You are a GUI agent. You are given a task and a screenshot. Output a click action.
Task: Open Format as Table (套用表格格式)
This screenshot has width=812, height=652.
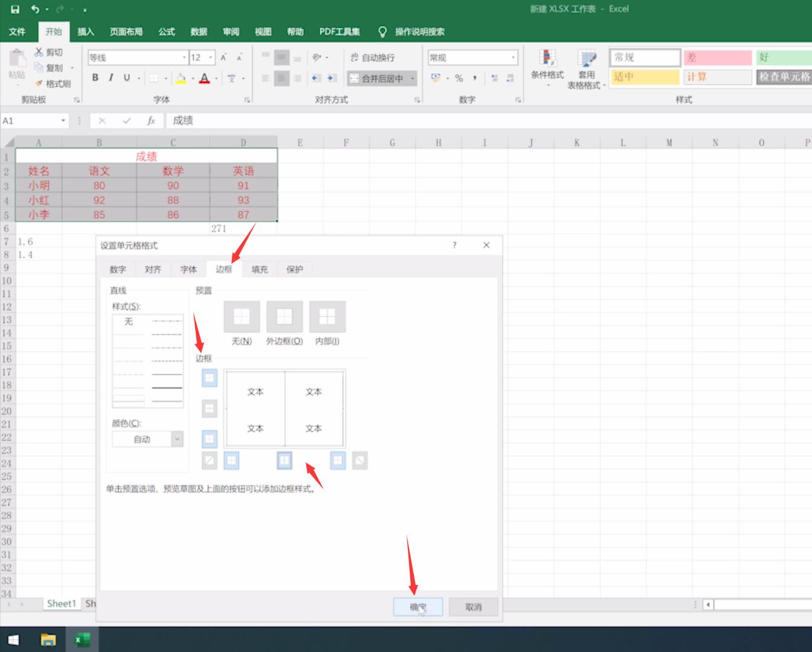(x=586, y=69)
